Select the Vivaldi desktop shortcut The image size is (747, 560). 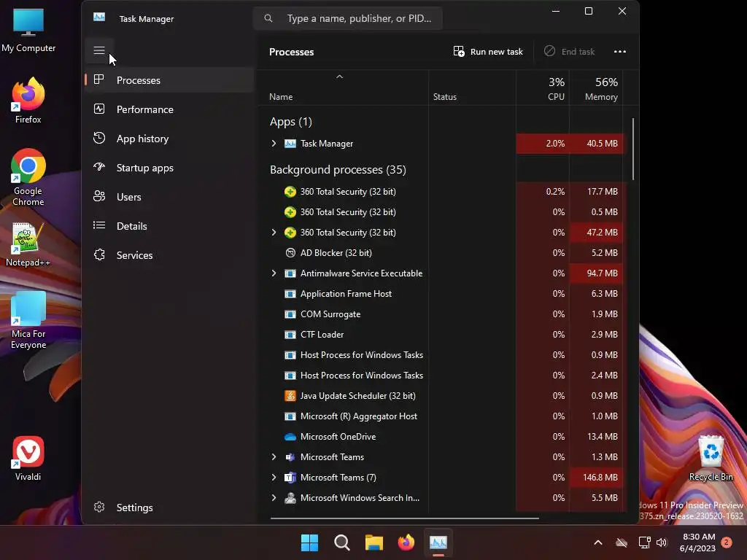pos(28,459)
